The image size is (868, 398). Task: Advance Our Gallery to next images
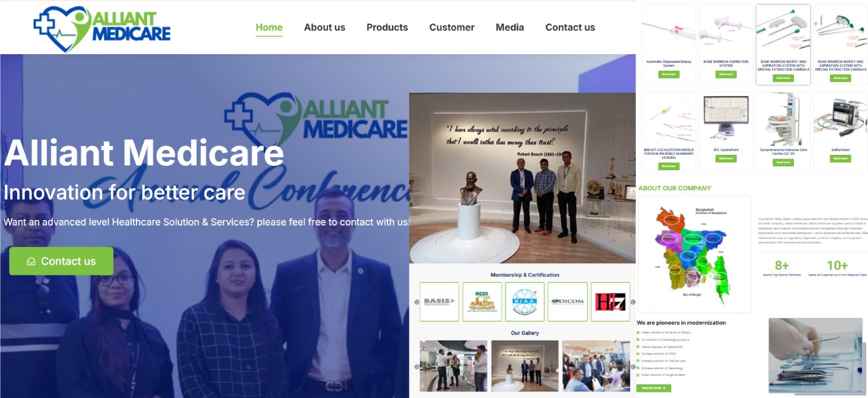pyautogui.click(x=633, y=366)
